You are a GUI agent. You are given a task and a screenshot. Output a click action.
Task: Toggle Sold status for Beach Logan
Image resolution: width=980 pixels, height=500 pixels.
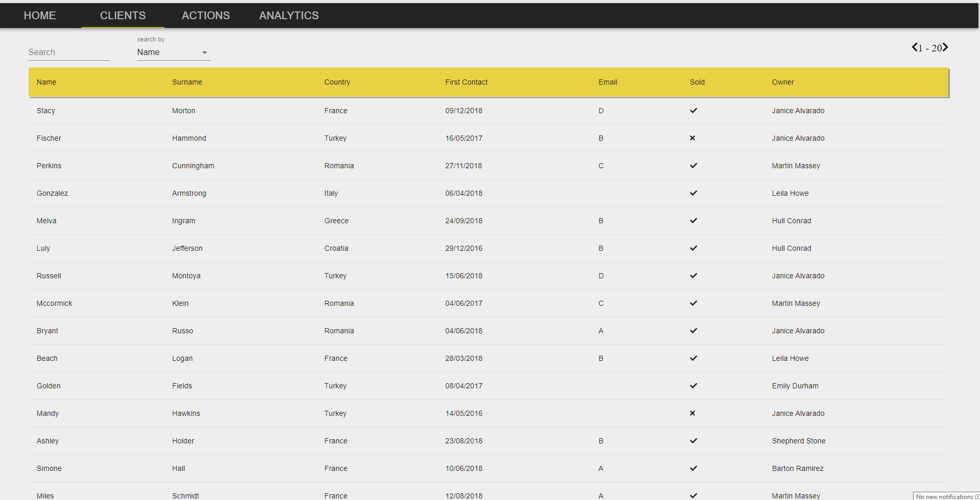tap(693, 358)
